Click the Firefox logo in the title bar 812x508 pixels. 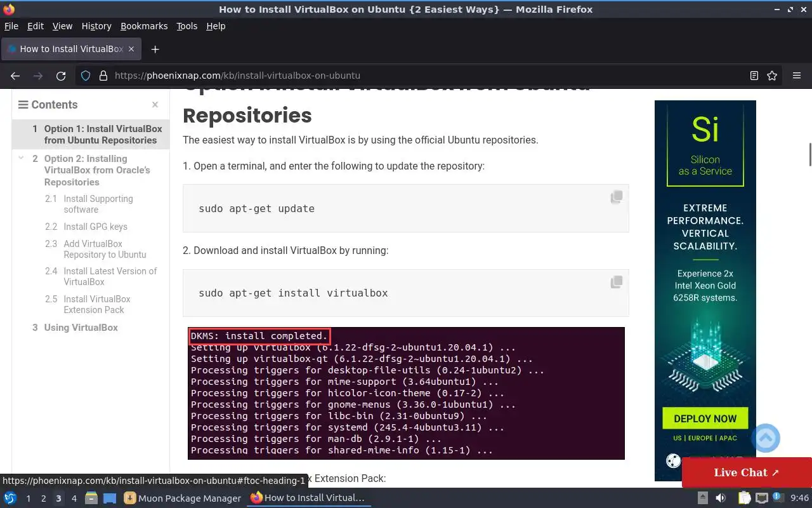[9, 10]
